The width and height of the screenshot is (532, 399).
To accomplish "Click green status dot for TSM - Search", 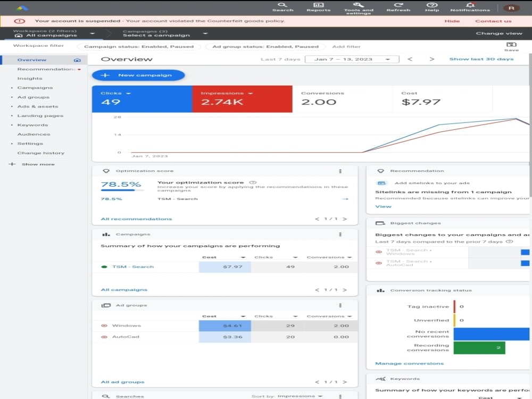I will point(104,267).
